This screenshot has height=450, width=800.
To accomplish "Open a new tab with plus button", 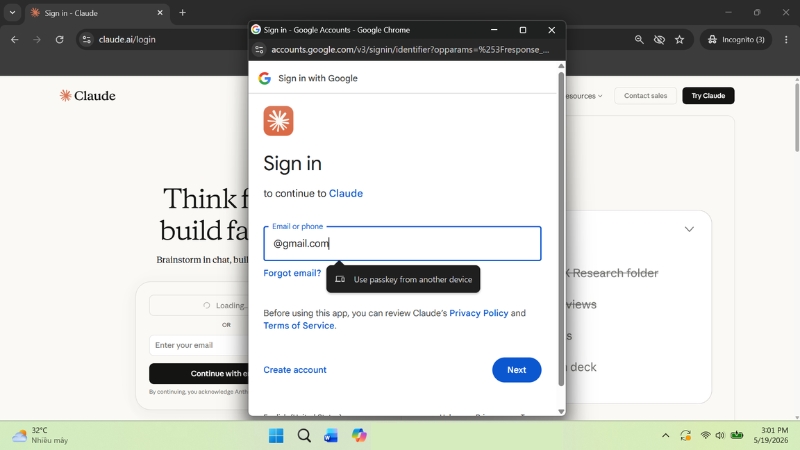I will (183, 13).
